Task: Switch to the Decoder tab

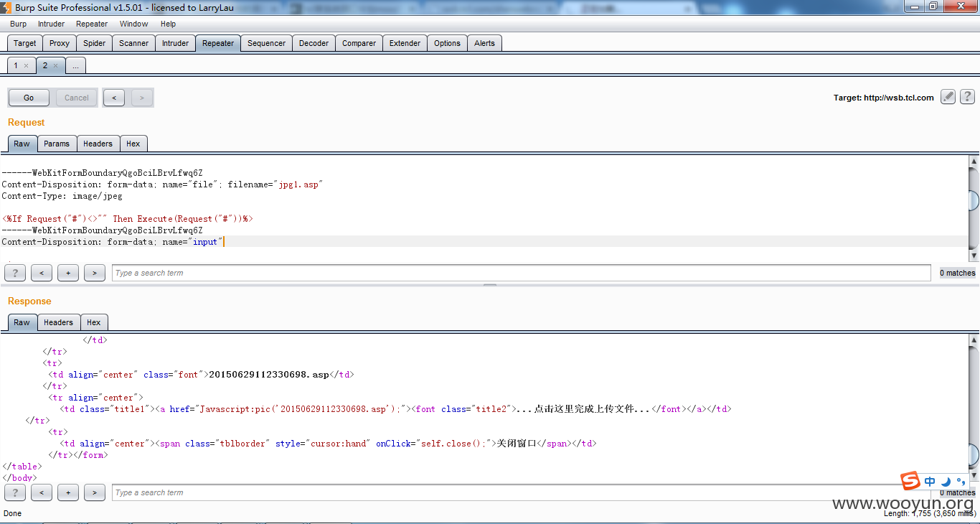Action: click(x=314, y=43)
